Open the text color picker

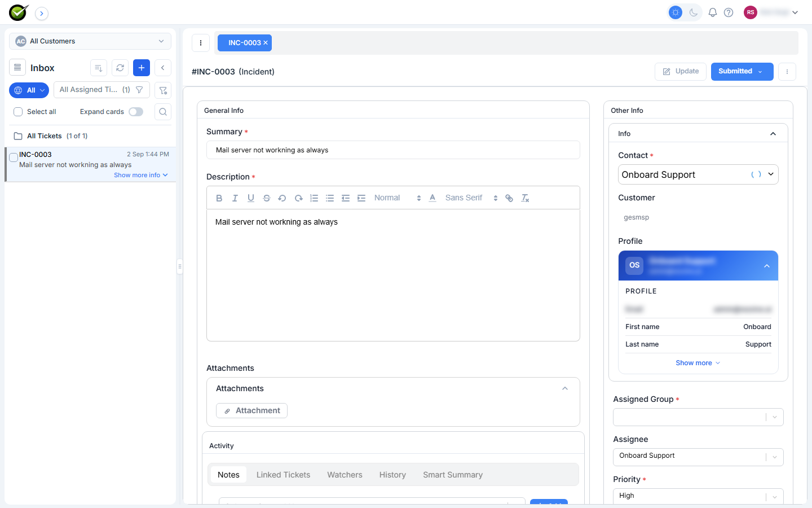(x=433, y=198)
